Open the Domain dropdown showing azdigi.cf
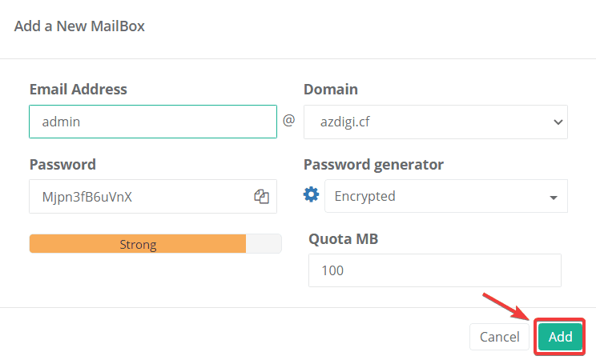596x364 pixels. pos(435,122)
